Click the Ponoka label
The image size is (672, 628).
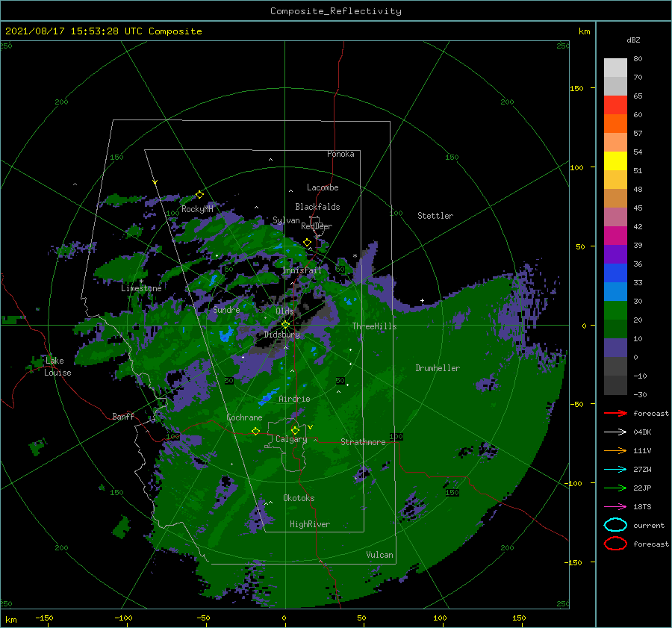click(340, 154)
